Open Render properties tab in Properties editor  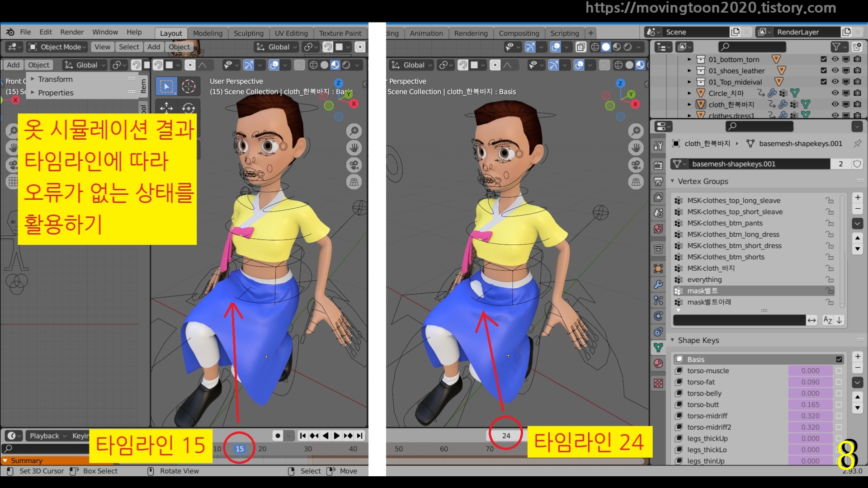click(x=658, y=165)
